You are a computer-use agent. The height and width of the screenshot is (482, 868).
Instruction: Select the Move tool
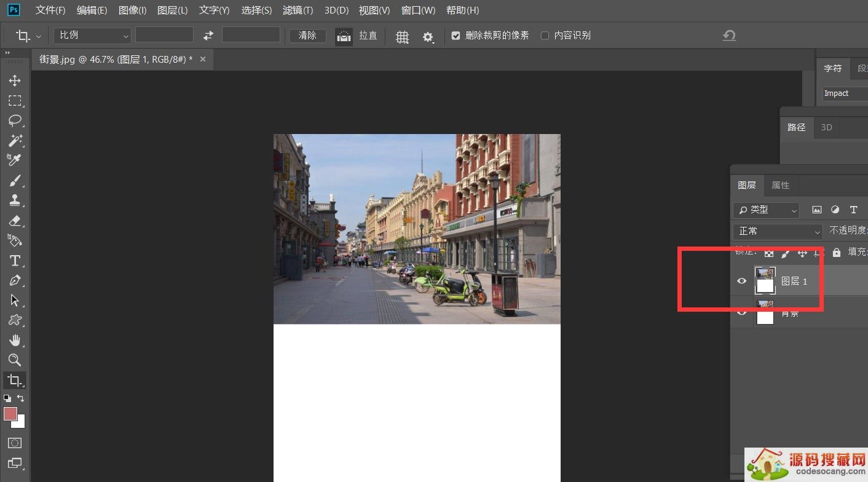[15, 80]
